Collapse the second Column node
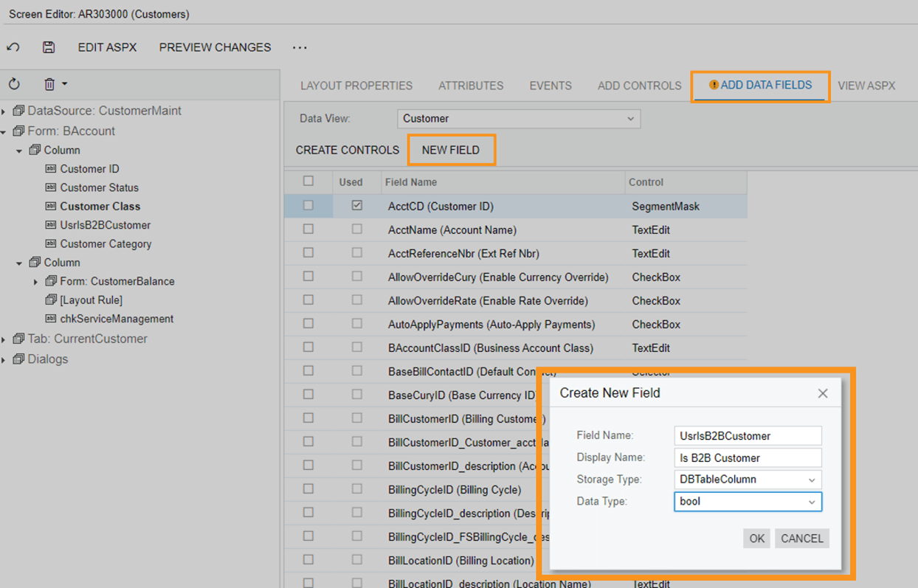Viewport: 918px width, 588px height. coord(20,263)
